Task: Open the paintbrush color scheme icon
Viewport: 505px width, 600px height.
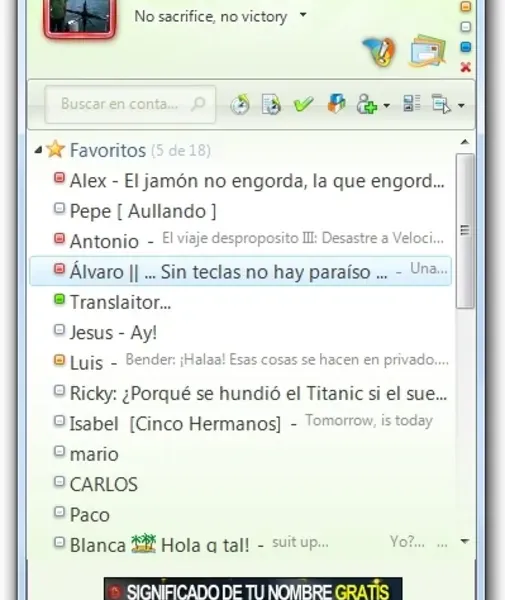Action: coord(379,51)
